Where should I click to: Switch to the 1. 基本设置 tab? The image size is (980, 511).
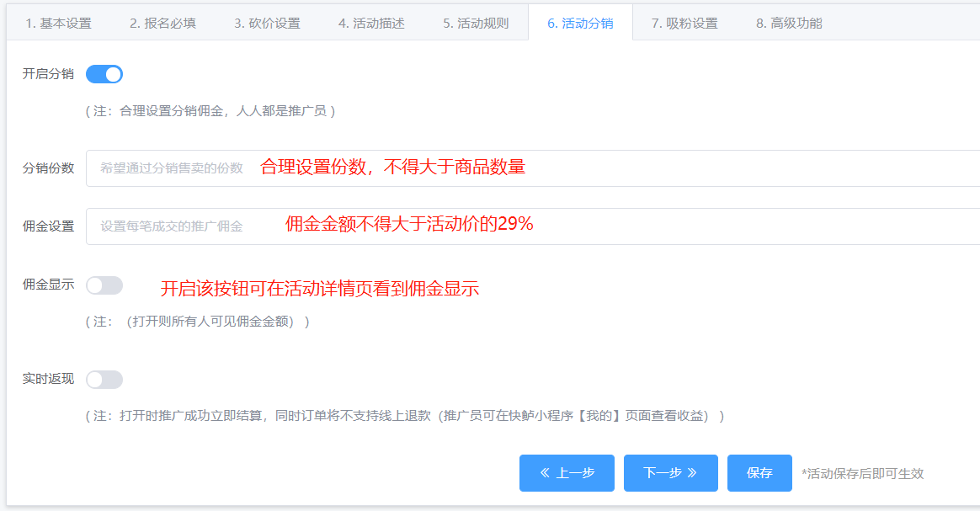pos(58,24)
